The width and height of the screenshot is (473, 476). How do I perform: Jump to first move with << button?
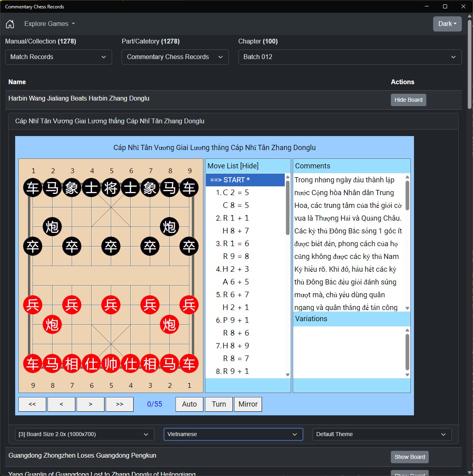(32, 404)
